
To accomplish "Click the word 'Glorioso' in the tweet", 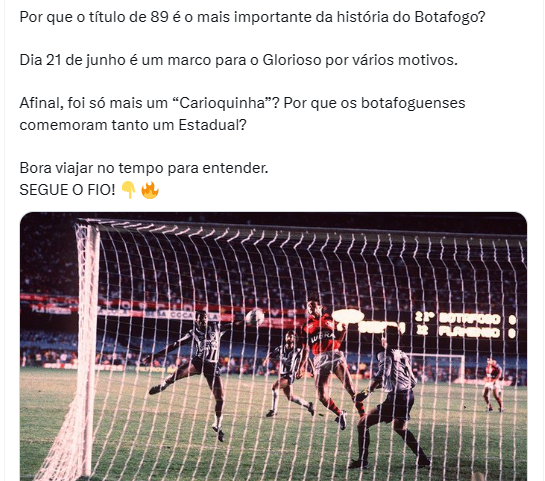I will [292, 60].
